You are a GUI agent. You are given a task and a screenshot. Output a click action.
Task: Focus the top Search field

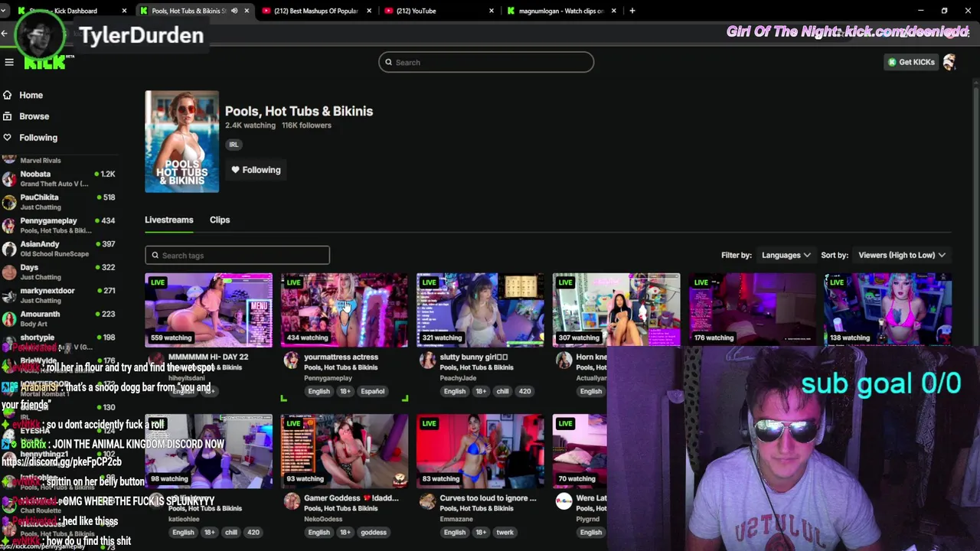(486, 62)
